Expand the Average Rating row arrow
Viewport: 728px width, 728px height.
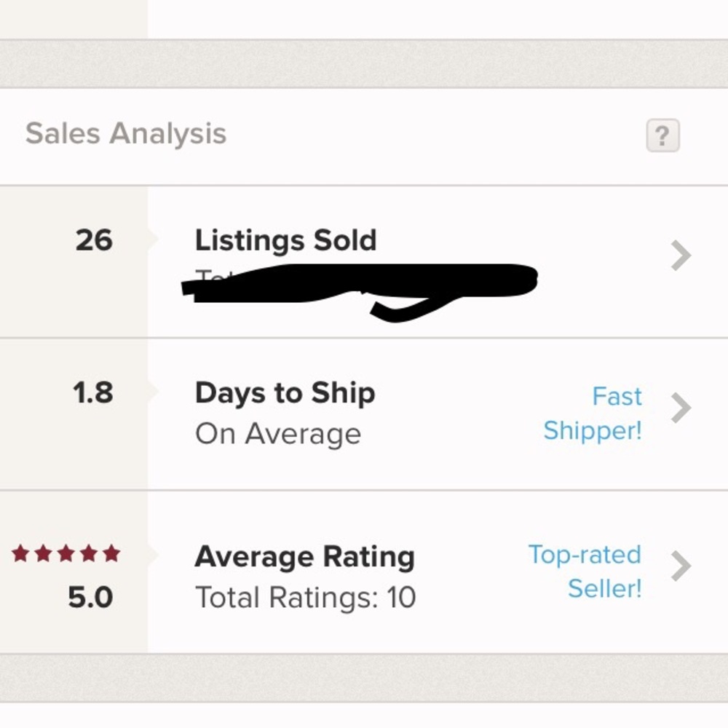[681, 566]
